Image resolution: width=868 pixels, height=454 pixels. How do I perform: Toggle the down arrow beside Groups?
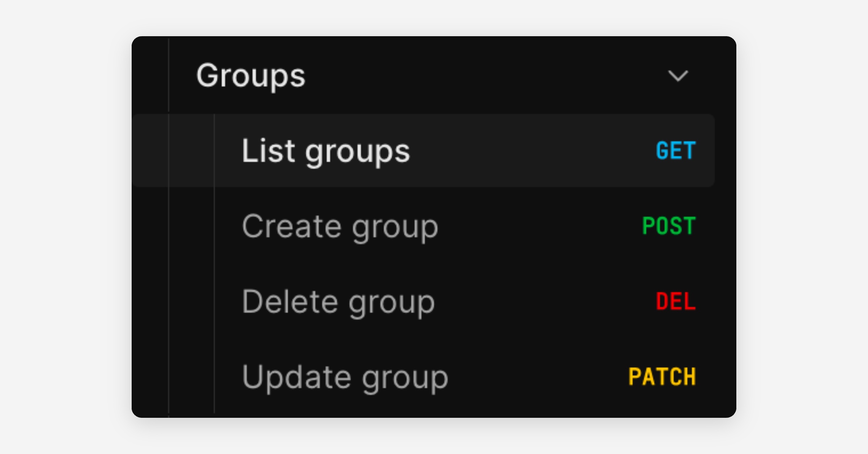678,76
